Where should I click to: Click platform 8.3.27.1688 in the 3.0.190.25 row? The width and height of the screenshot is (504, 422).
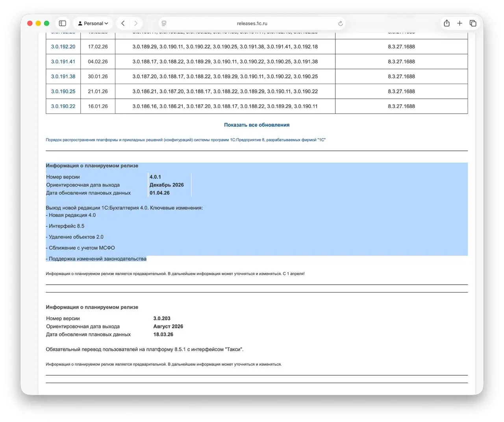click(401, 91)
